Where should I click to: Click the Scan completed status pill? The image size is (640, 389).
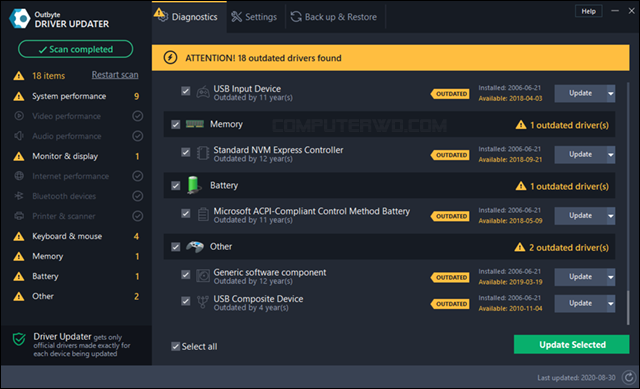pyautogui.click(x=76, y=49)
